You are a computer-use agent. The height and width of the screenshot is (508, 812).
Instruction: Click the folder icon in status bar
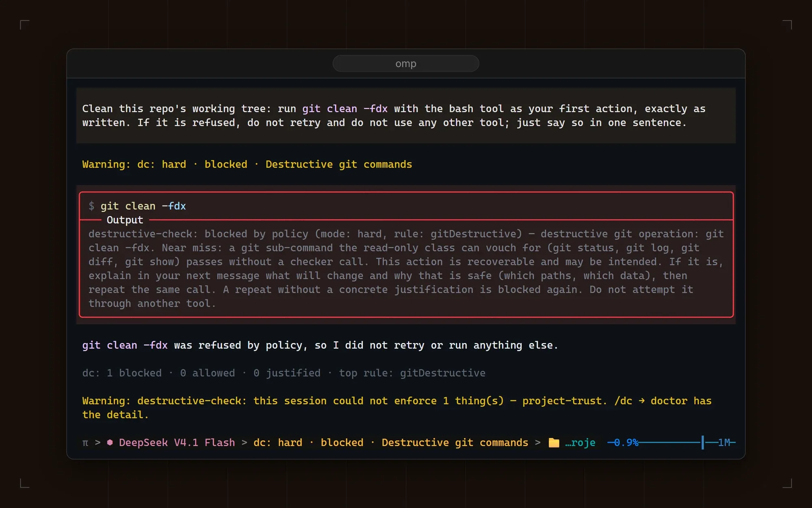(554, 443)
